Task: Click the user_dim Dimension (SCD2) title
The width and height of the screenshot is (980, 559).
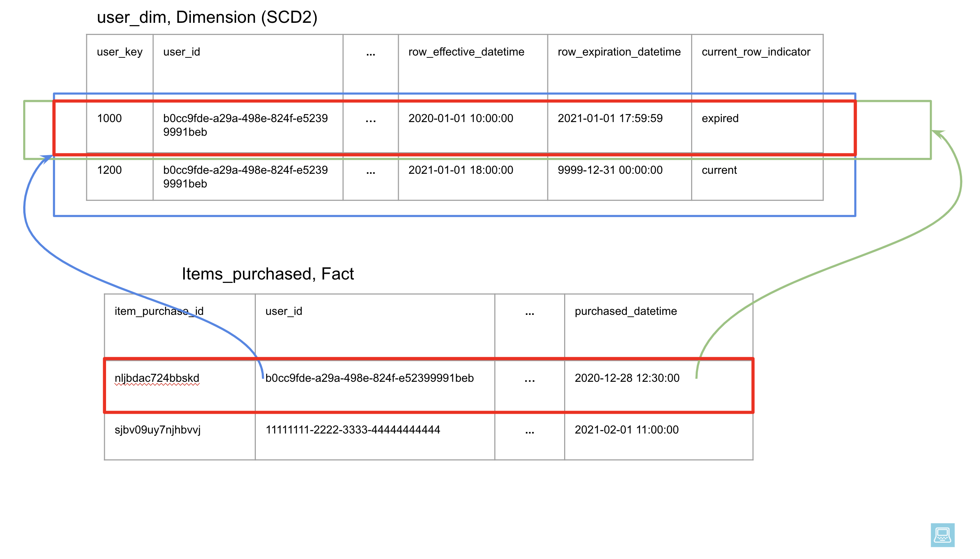Action: (207, 17)
